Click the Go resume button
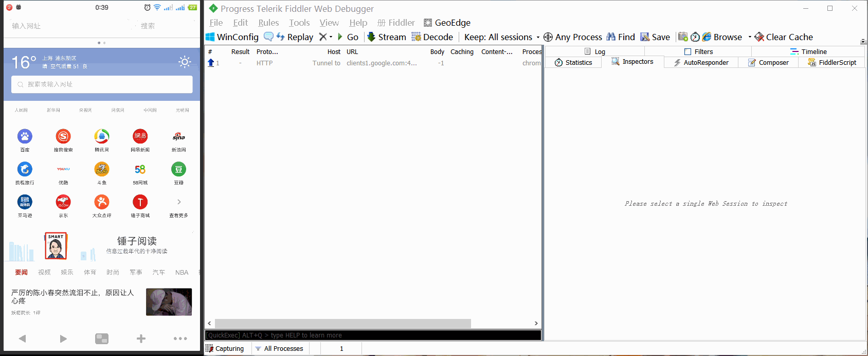Image resolution: width=868 pixels, height=356 pixels. coord(348,37)
